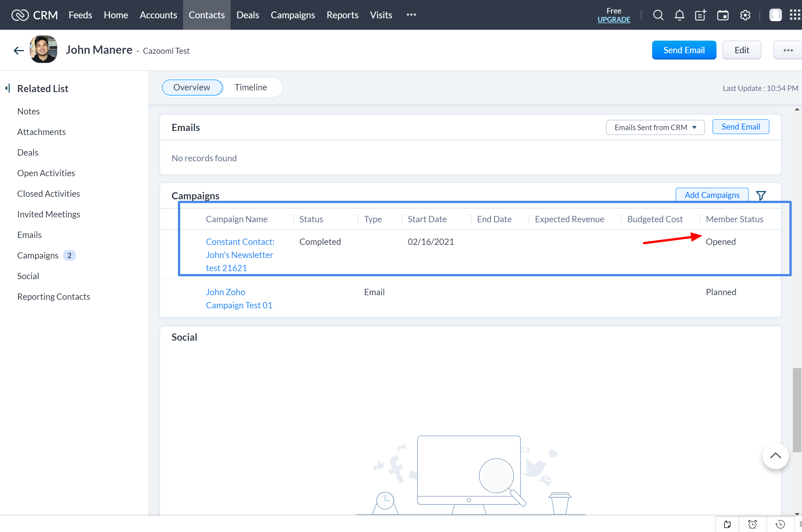Image resolution: width=802 pixels, height=532 pixels.
Task: Click the Zoho CRM logo icon
Action: pos(20,15)
